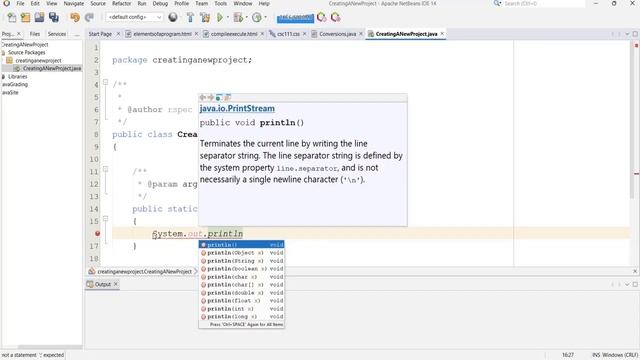Screen dimensions: 640x360
Task: Click the Debug Project toolbar icon
Action: [238, 17]
